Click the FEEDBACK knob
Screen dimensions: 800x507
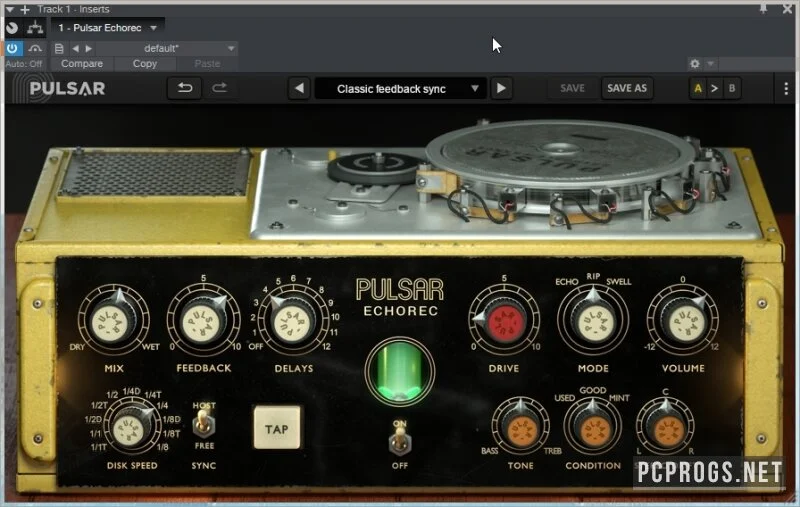pos(203,320)
